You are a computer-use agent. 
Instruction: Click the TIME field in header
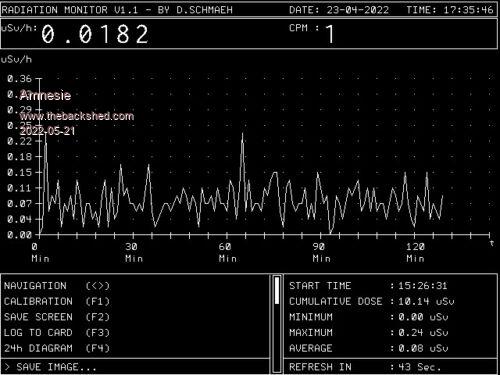(450, 10)
